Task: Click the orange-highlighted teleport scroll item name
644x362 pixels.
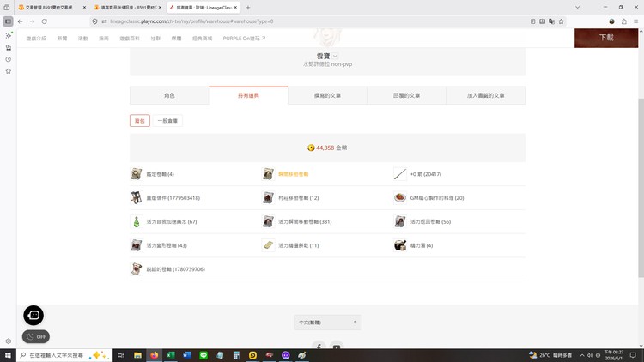Action: tap(294, 174)
